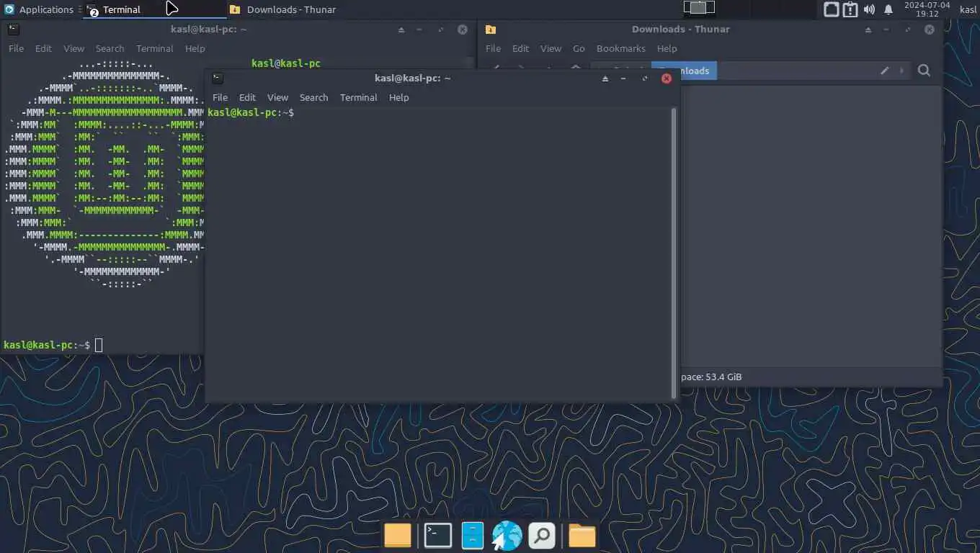Launch web browser globe icon in dock
This screenshot has height=553, width=980.
507,536
